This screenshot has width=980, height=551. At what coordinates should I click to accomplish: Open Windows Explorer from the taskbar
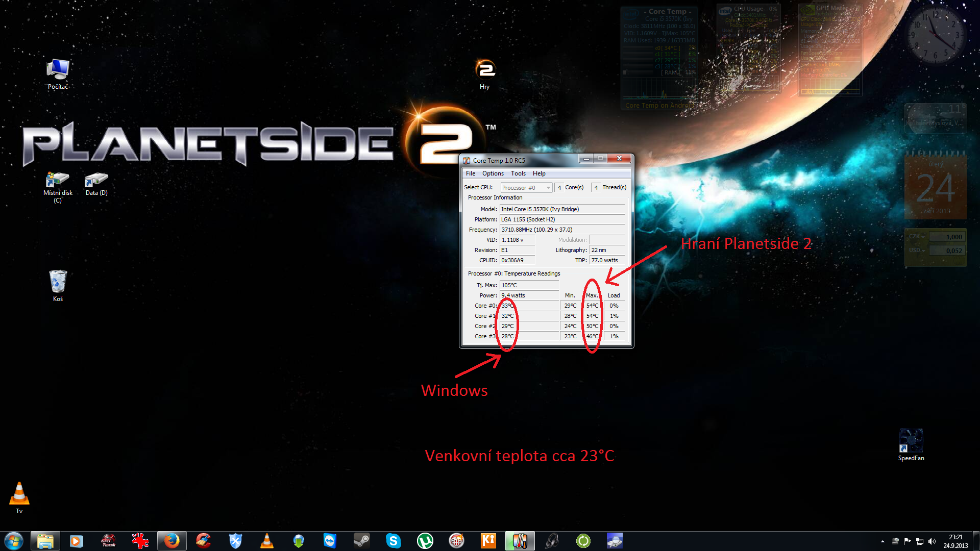click(45, 541)
